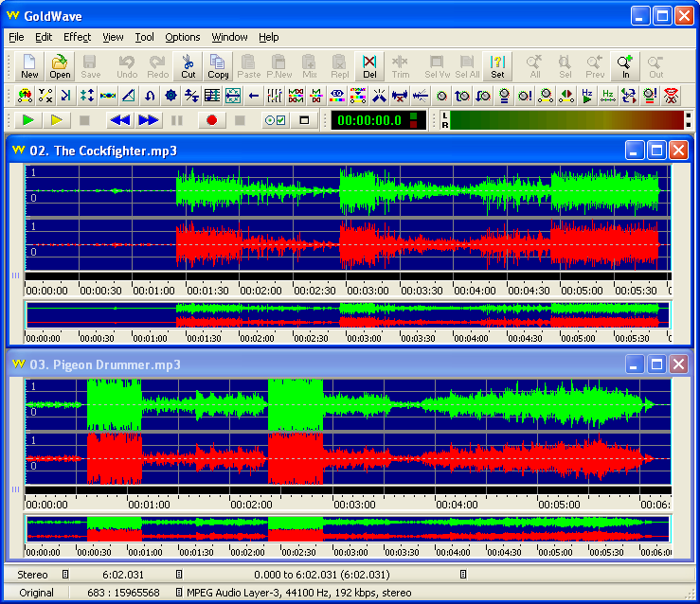Click the Zoom In magnifier button
Screen dimensions: 700x604
625,66
